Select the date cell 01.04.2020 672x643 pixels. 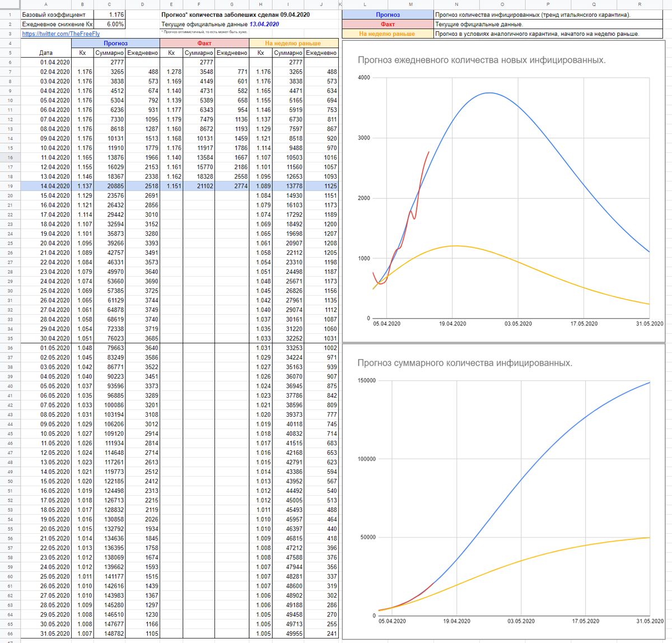(46, 62)
